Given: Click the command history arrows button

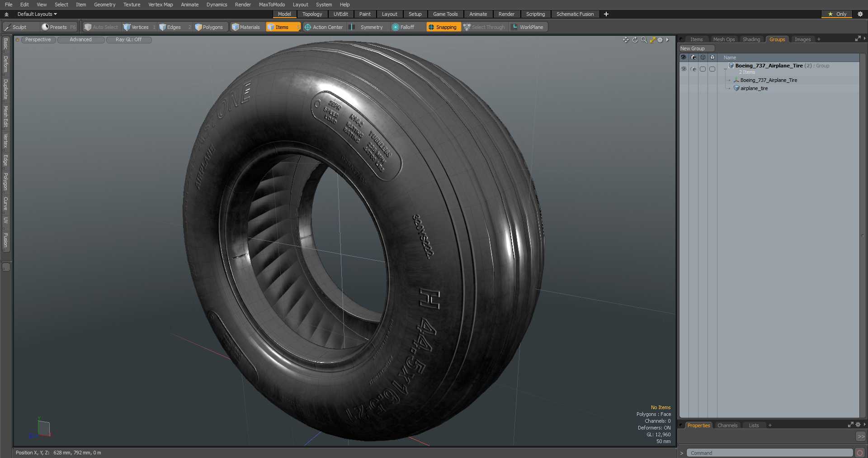Looking at the screenshot, I should 861,436.
